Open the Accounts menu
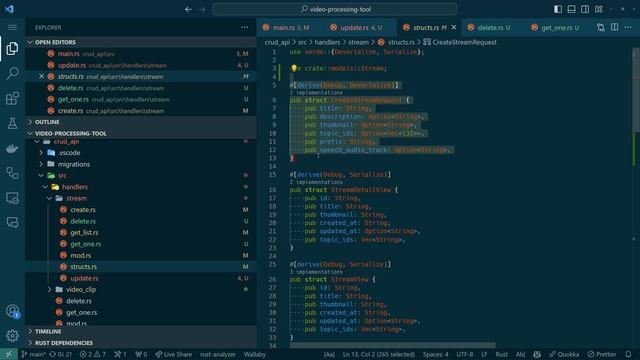Image resolution: width=640 pixels, height=360 pixels. pyautogui.click(x=12, y=311)
